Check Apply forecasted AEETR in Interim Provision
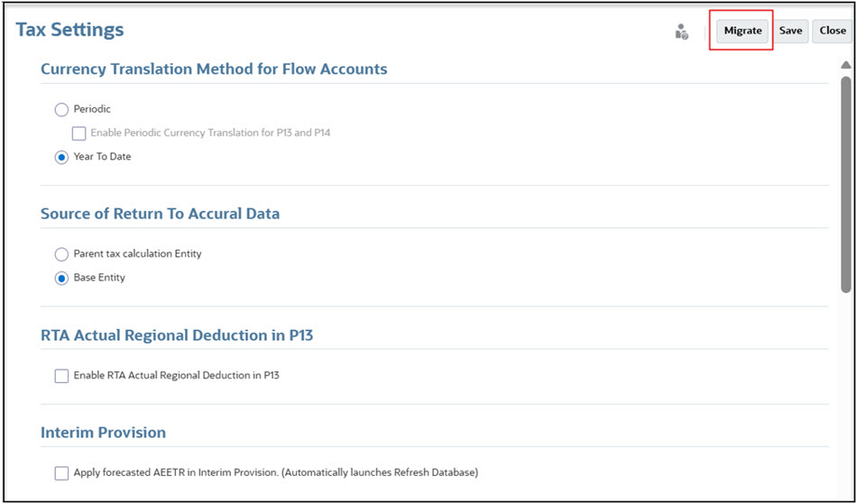857x504 pixels. pyautogui.click(x=61, y=472)
